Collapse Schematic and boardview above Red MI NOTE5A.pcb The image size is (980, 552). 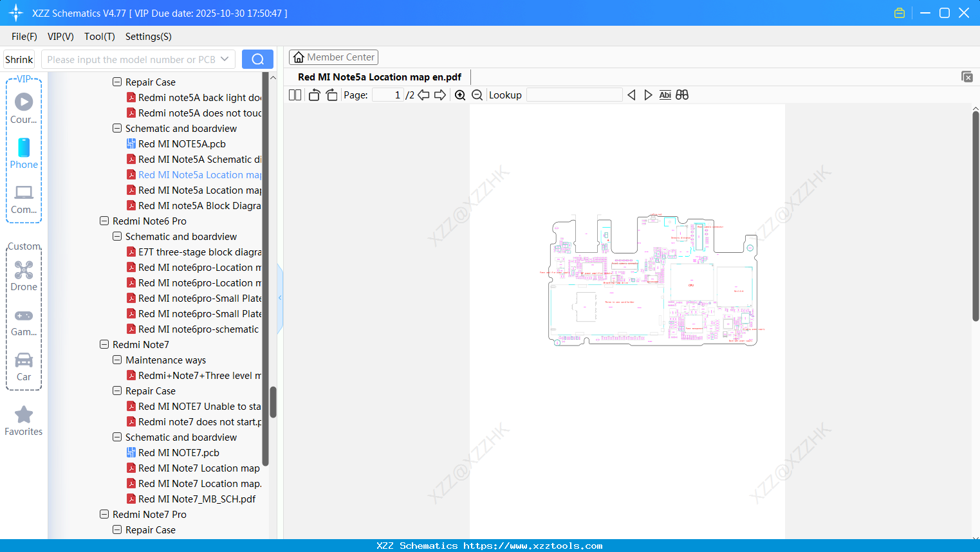(x=117, y=128)
